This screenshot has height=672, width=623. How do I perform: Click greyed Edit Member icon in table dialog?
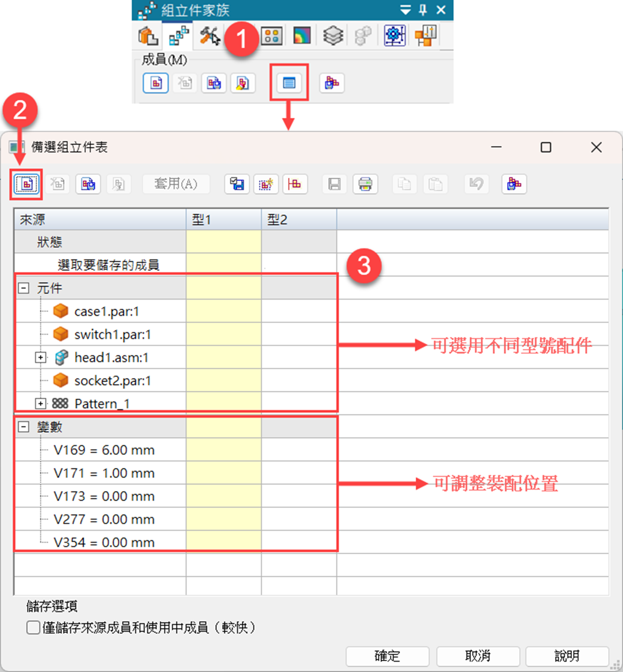(119, 184)
